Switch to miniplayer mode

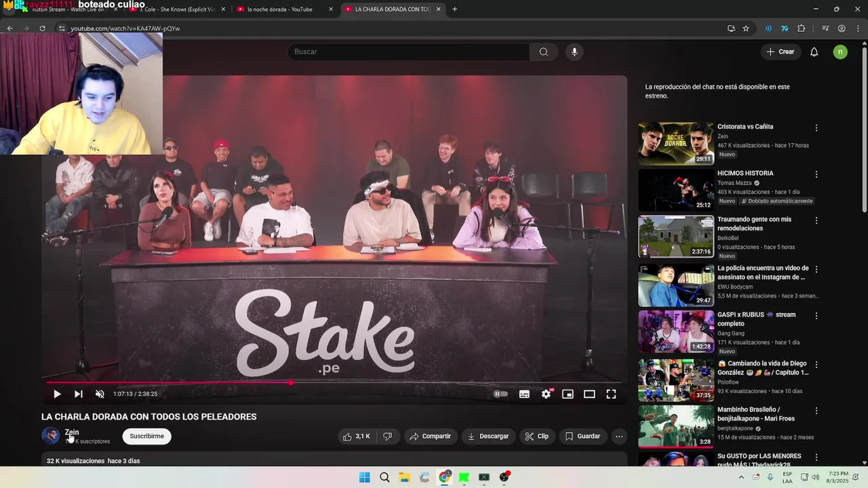[x=568, y=394]
